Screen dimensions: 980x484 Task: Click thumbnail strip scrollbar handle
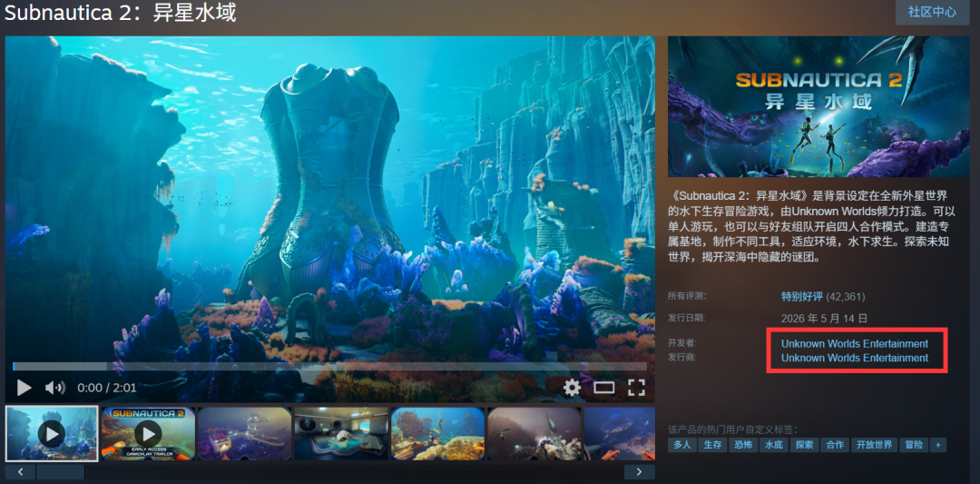click(x=60, y=471)
